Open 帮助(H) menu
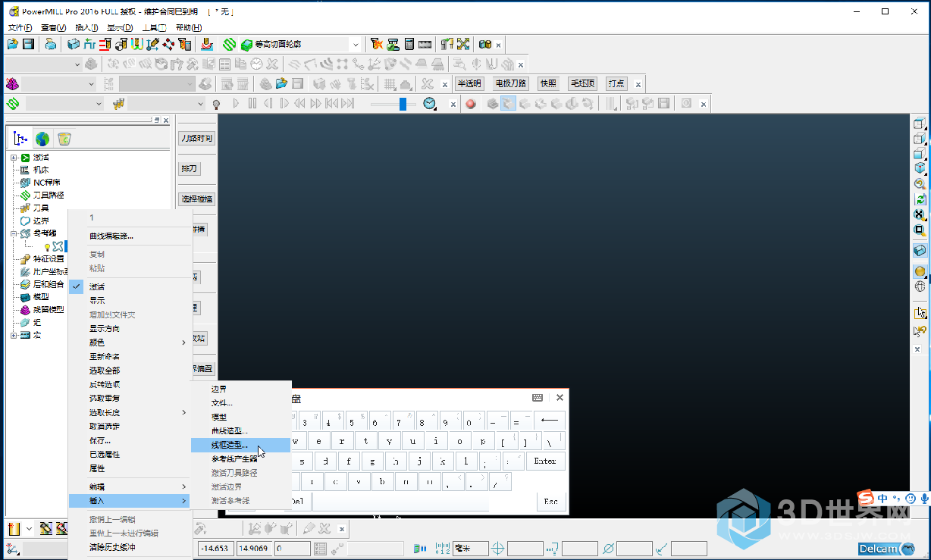This screenshot has height=560, width=931. click(188, 28)
